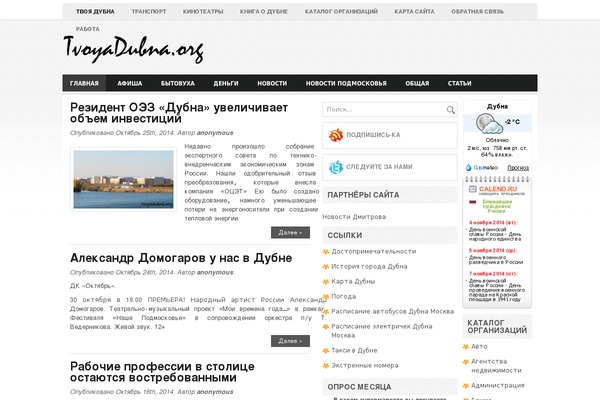Click the river view article thumbnail
Image resolution: width=600 pixels, height=400 pixels.
[x=123, y=180]
